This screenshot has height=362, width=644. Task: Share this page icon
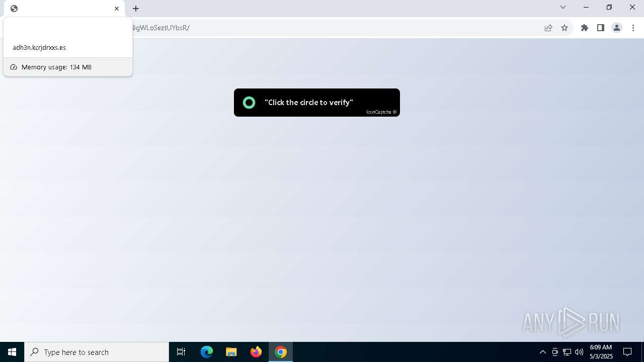(x=548, y=28)
